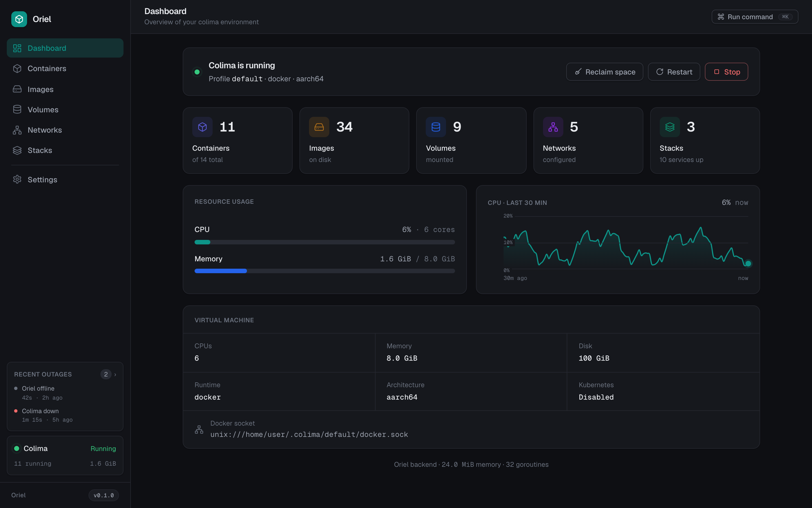The width and height of the screenshot is (812, 508).
Task: Open Settings from the sidebar
Action: tap(65, 179)
